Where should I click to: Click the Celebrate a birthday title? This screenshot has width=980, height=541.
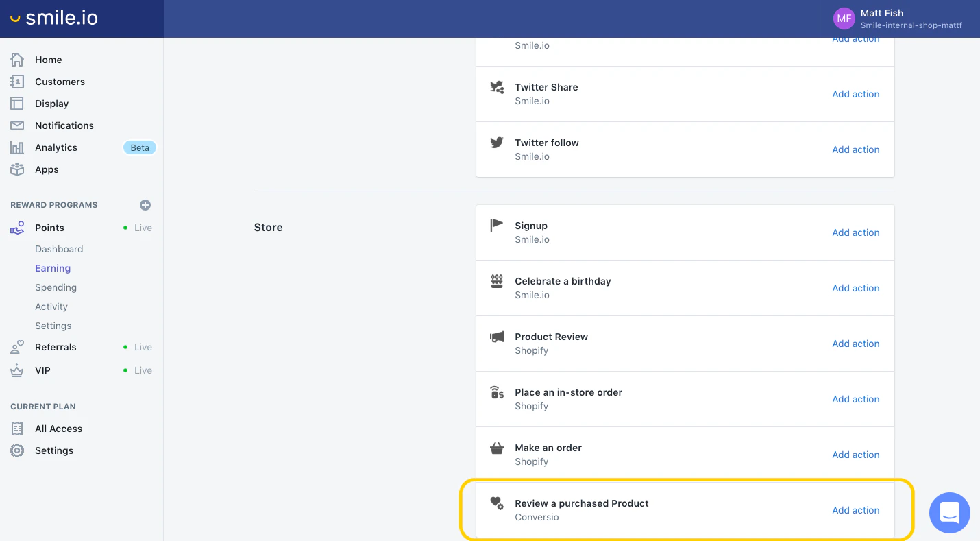coord(563,281)
